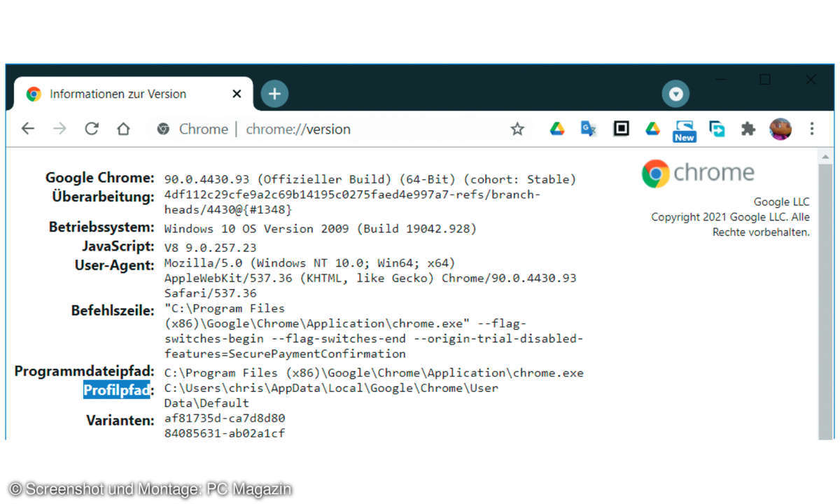Viewport: 840px width, 504px height.
Task: Click the blue screen-share extension icon
Action: click(x=717, y=129)
